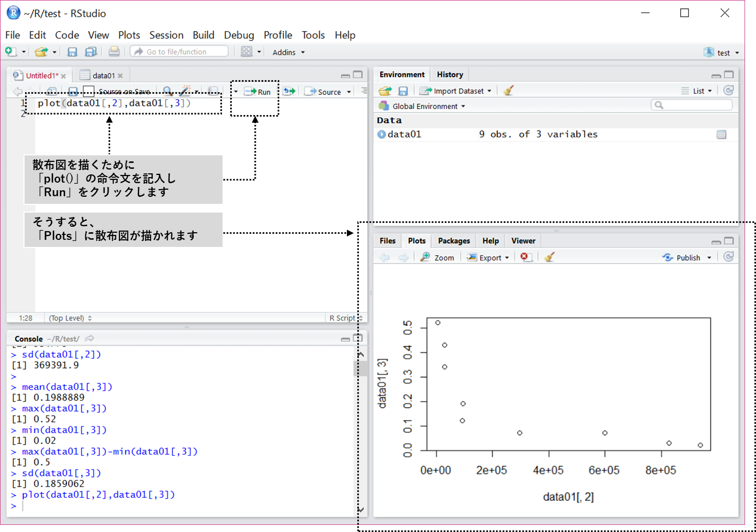Open the Packages tab
Screen dimensions: 756x532
[x=453, y=241]
